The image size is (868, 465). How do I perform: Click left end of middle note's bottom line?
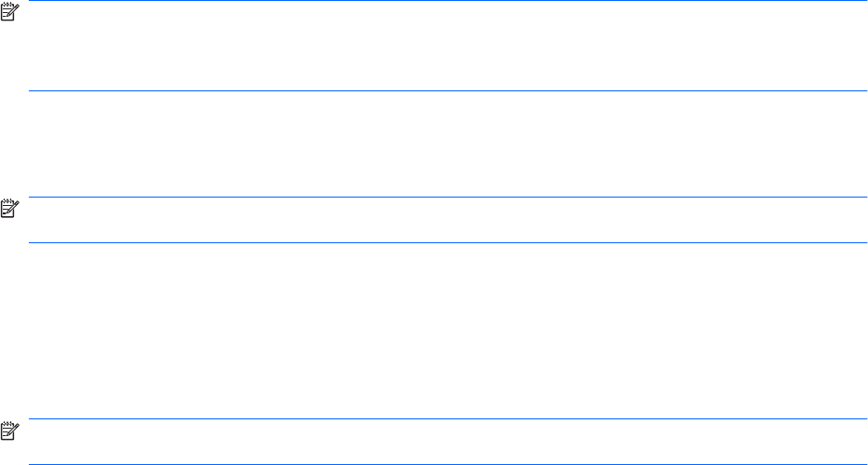(32, 243)
